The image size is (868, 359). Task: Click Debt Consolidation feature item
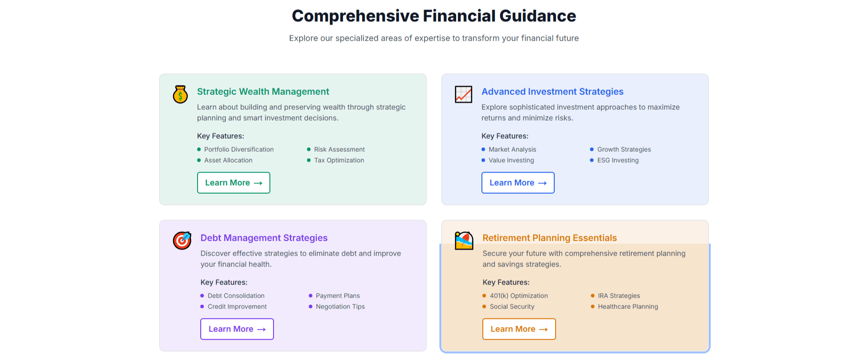(236, 296)
